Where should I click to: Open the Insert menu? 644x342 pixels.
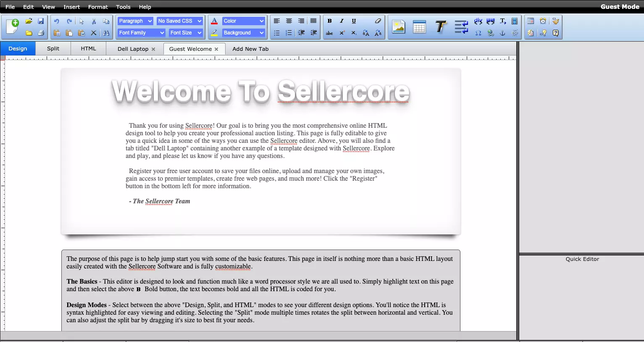pyautogui.click(x=71, y=7)
